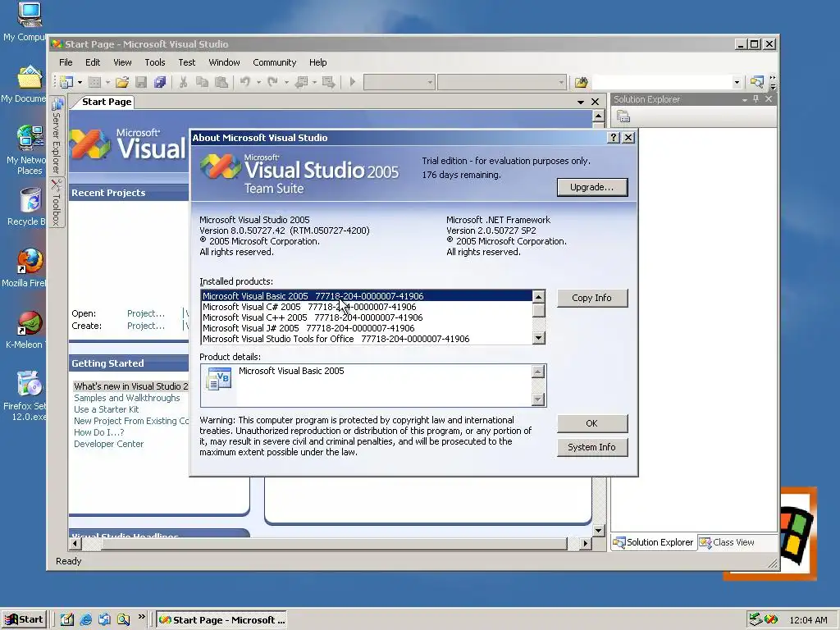This screenshot has height=630, width=840.
Task: Click the Cut scissors icon
Action: click(183, 82)
